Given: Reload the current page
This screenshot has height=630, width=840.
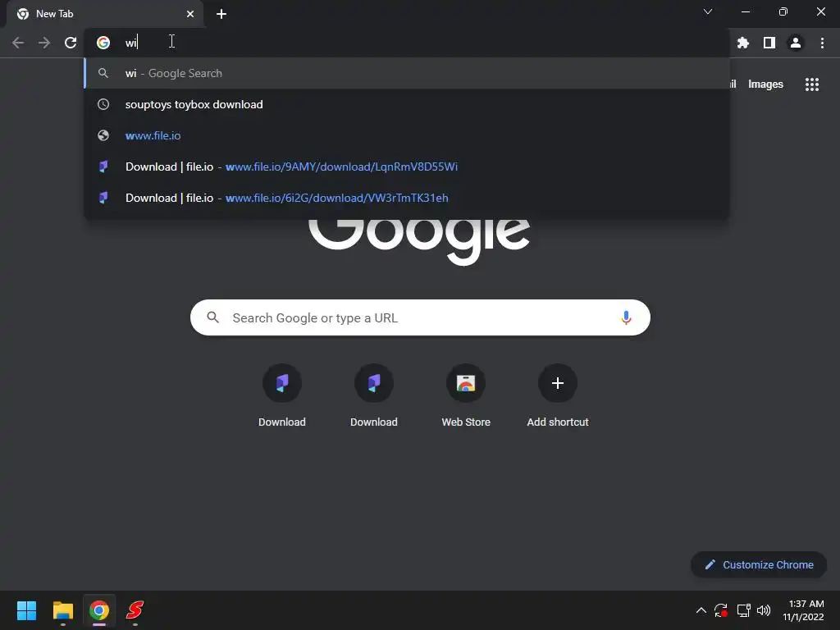Looking at the screenshot, I should pyautogui.click(x=71, y=43).
